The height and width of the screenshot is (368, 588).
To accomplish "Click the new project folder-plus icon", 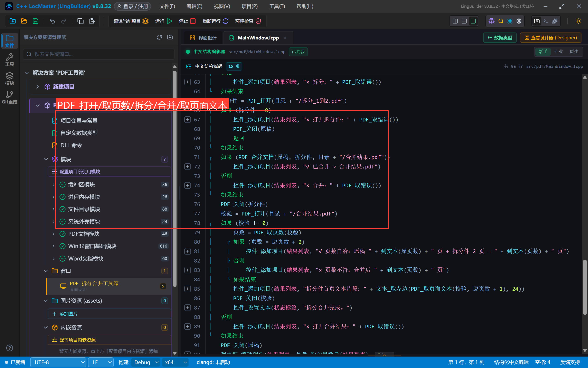I will (13, 21).
